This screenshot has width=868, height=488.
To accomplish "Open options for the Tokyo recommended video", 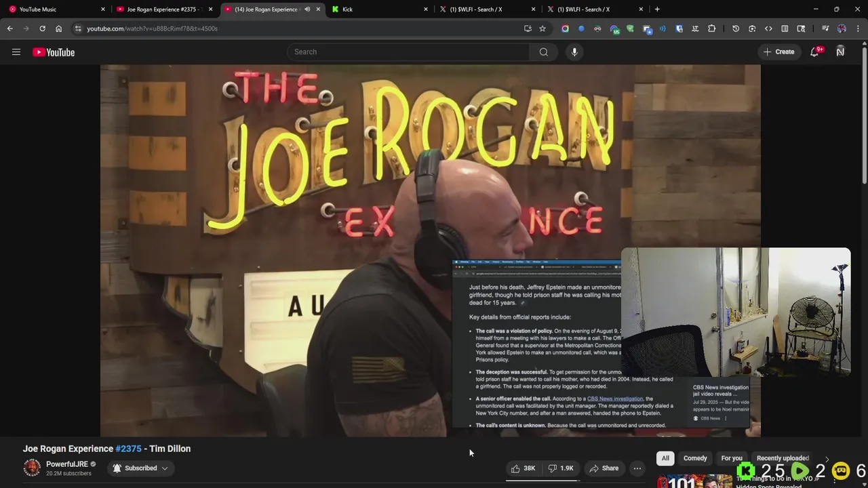I will click(834, 482).
